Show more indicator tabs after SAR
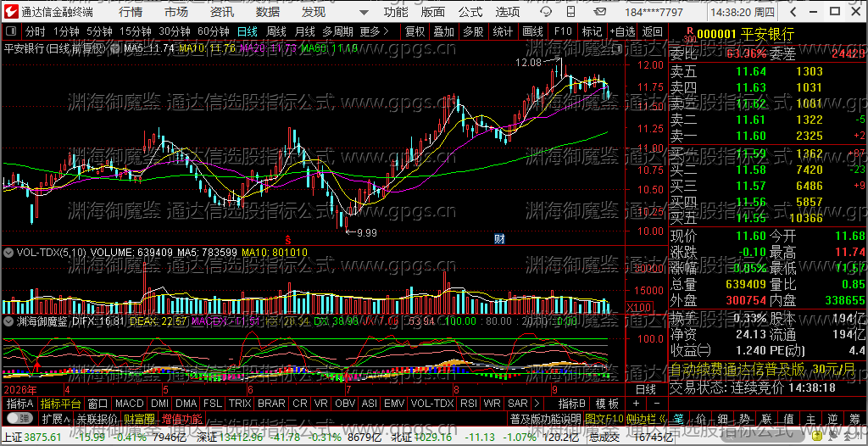 537,404
